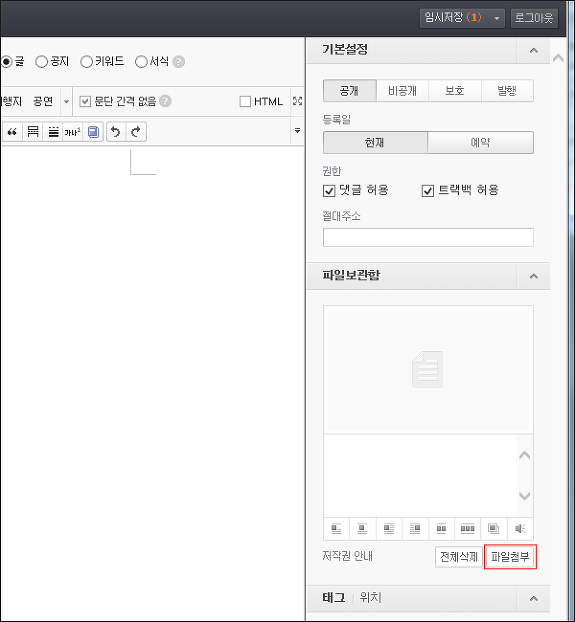Set visibility to 비공개
This screenshot has height=622, width=575.
pos(402,91)
